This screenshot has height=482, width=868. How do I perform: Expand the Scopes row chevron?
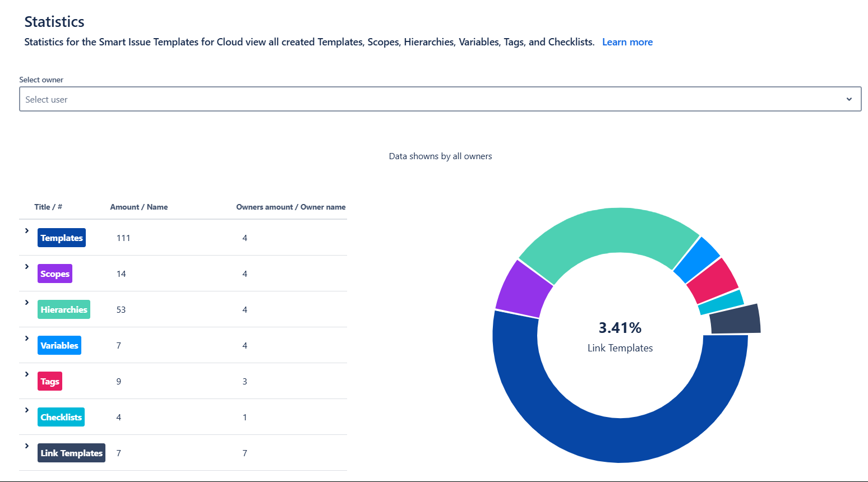(x=26, y=267)
